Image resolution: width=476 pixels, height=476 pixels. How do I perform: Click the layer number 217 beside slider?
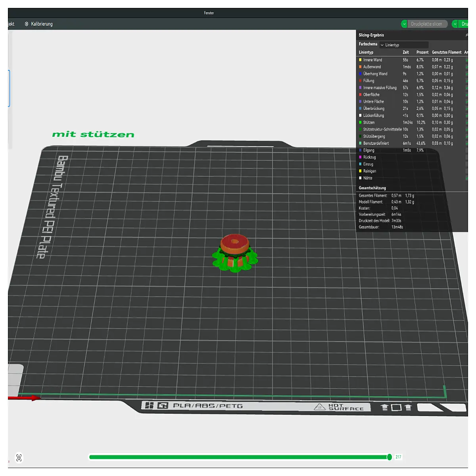click(398, 457)
